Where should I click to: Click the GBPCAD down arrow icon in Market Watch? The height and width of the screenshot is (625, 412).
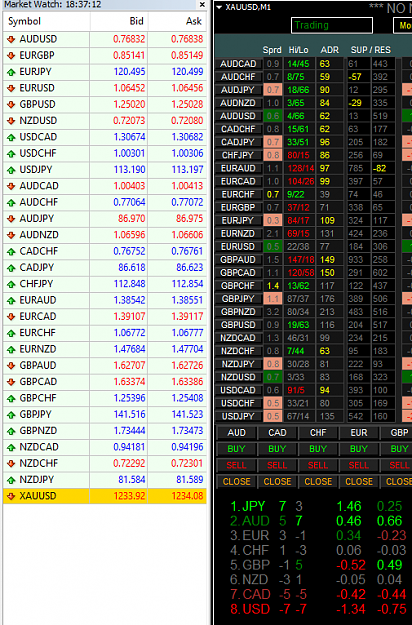pyautogui.click(x=11, y=382)
